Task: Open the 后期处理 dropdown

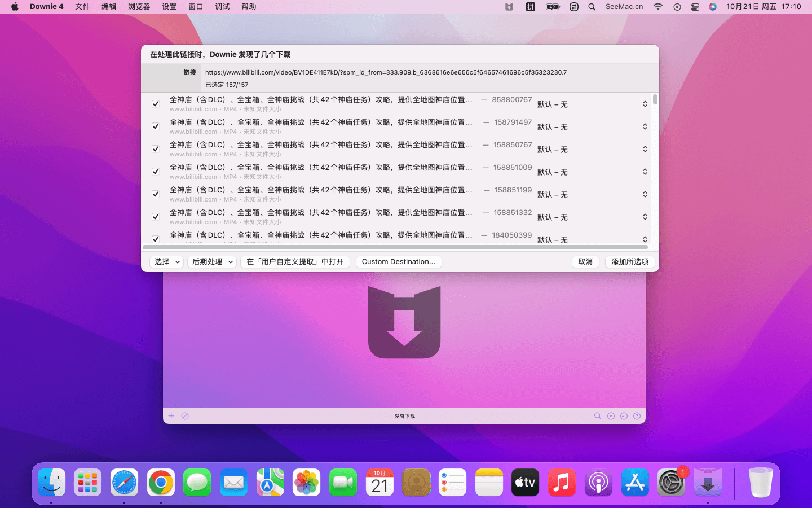Action: point(212,262)
